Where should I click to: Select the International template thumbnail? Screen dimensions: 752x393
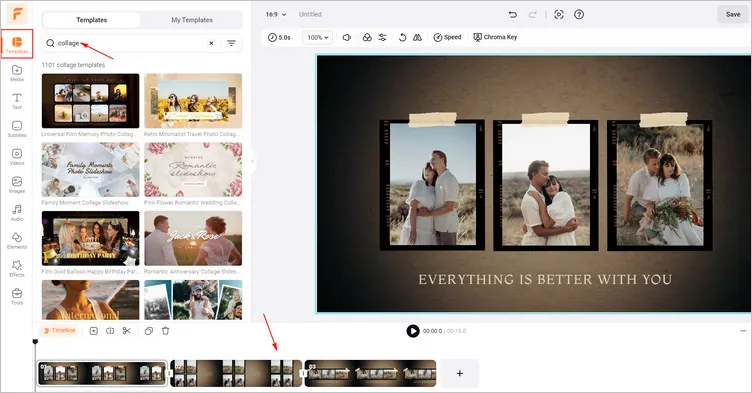90,300
